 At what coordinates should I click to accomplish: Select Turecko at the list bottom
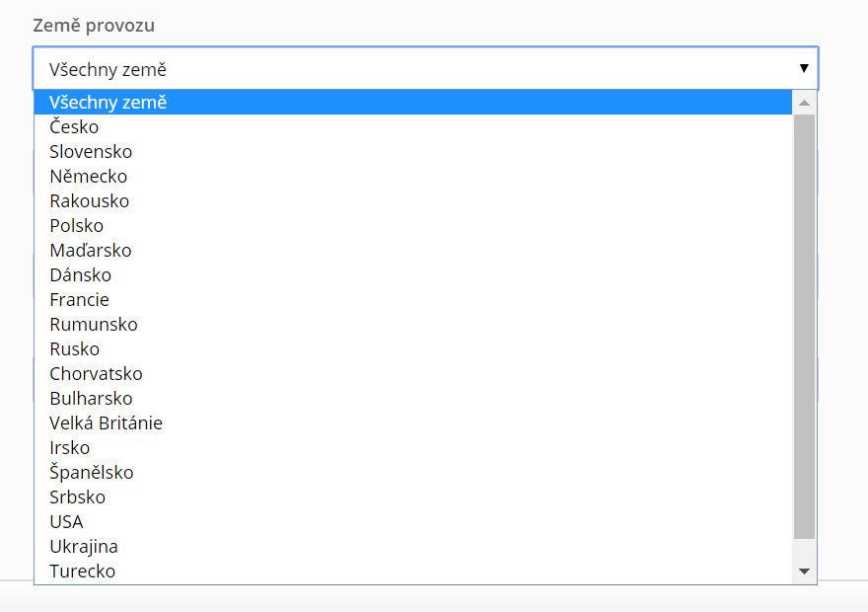coord(413,571)
